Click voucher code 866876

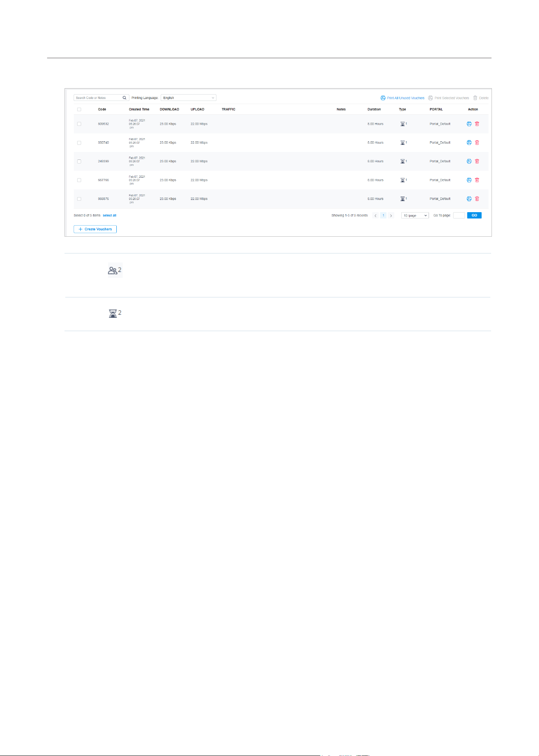(x=103, y=199)
